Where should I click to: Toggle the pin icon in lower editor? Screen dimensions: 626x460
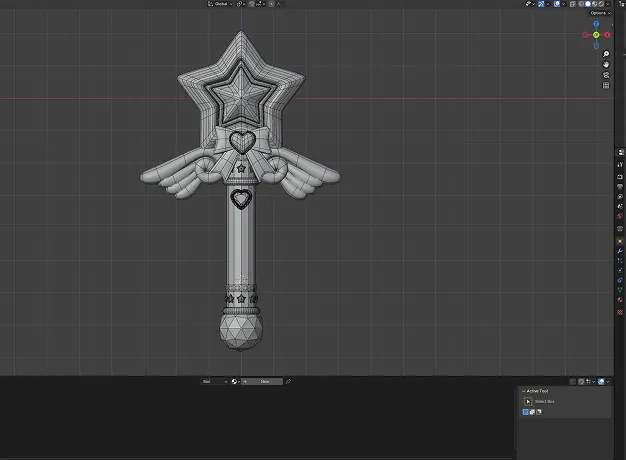[288, 382]
